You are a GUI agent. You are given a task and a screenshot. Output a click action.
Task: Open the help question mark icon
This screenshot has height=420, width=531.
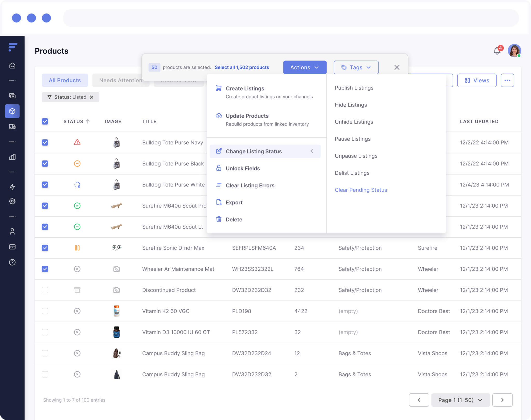(12, 262)
